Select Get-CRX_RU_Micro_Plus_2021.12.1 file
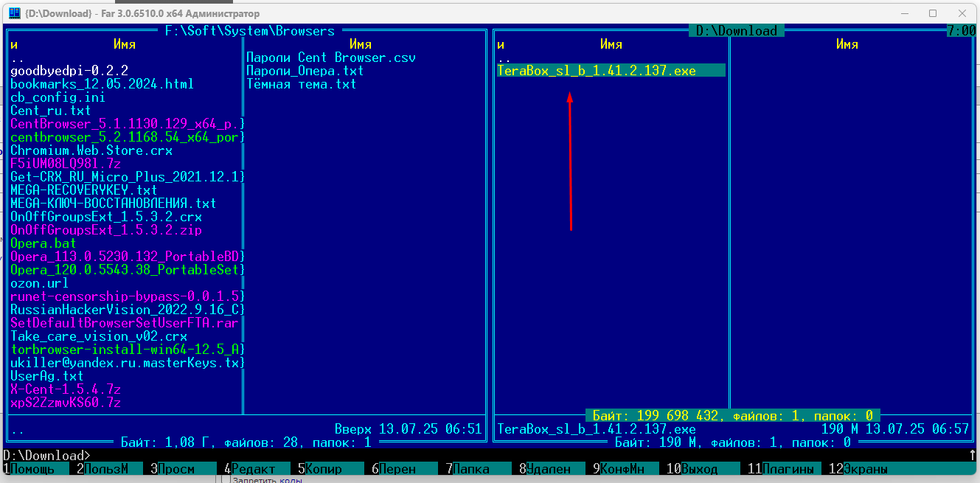Viewport: 980px width, 483px height. [126, 177]
